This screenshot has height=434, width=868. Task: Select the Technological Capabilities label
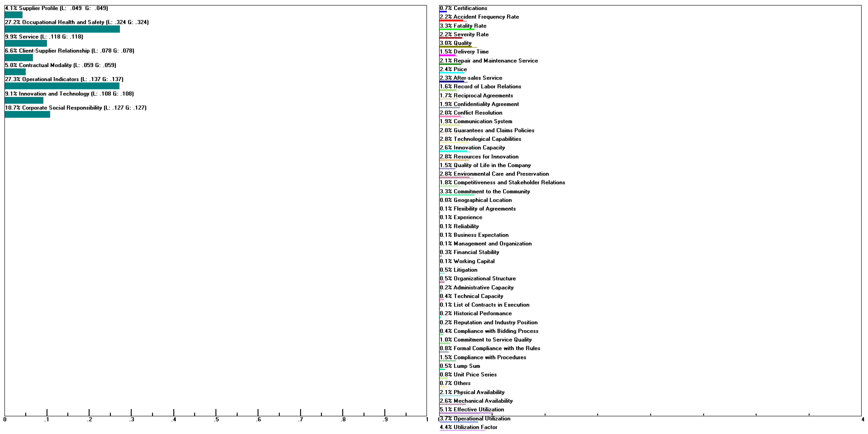480,139
